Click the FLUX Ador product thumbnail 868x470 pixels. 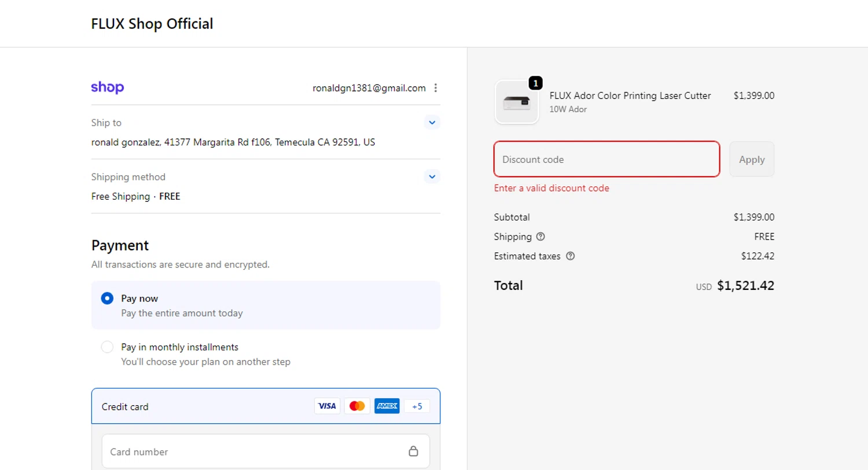[517, 102]
